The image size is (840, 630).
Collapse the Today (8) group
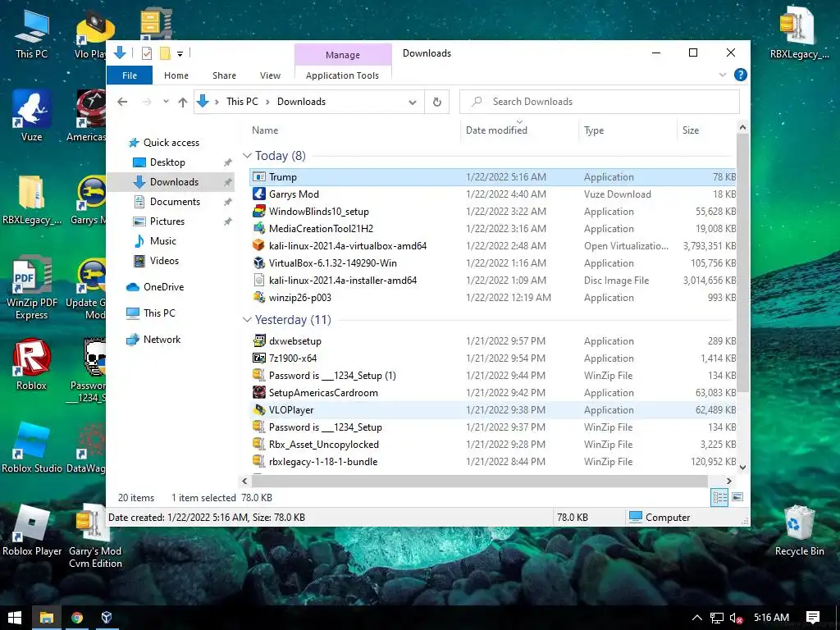click(247, 155)
